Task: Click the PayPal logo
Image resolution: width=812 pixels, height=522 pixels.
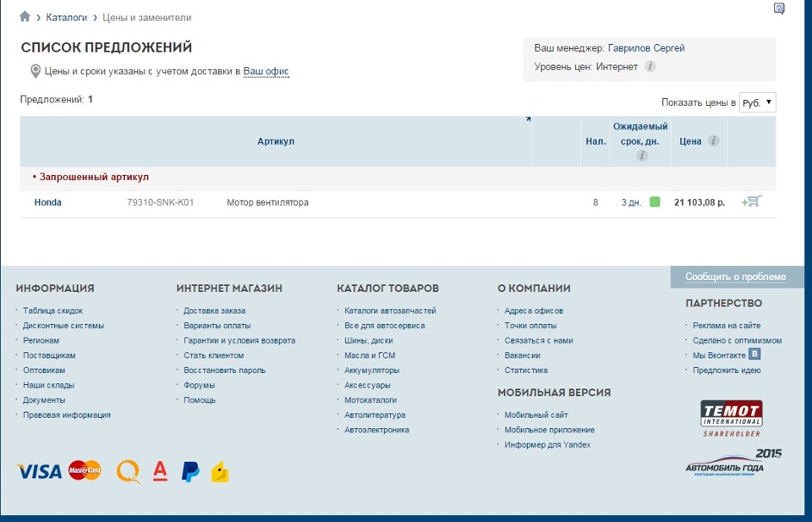Action: (x=190, y=472)
